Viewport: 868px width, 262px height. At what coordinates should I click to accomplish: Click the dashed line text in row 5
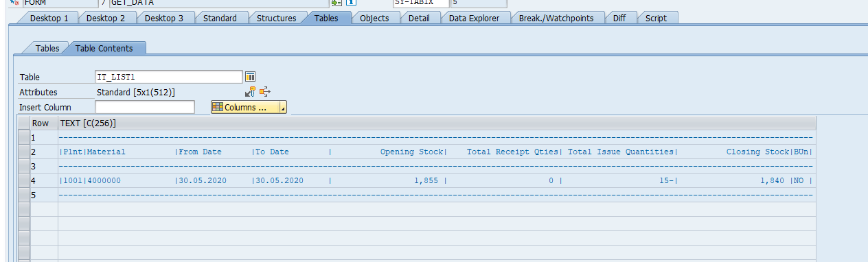[x=437, y=195]
